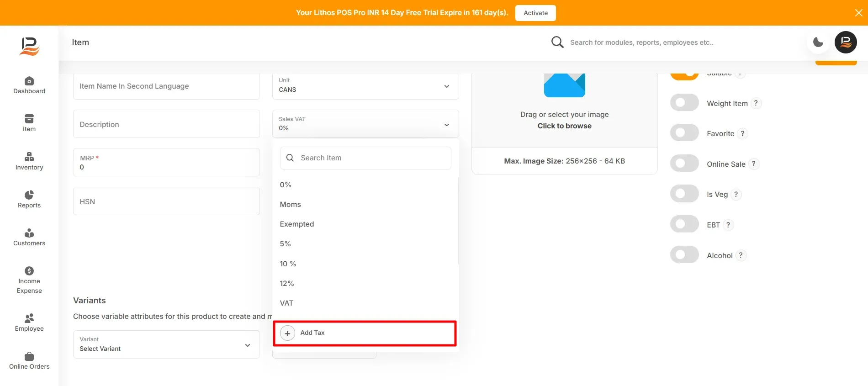
Task: Open the Reports pie chart icon
Action: [x=29, y=195]
